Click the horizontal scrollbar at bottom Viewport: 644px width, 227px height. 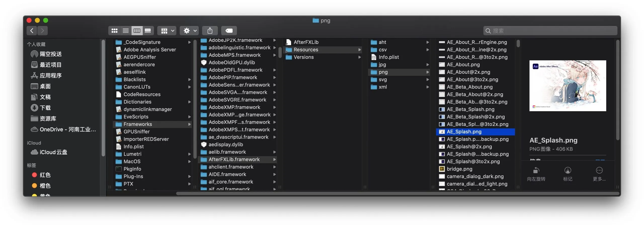pyautogui.click(x=397, y=193)
